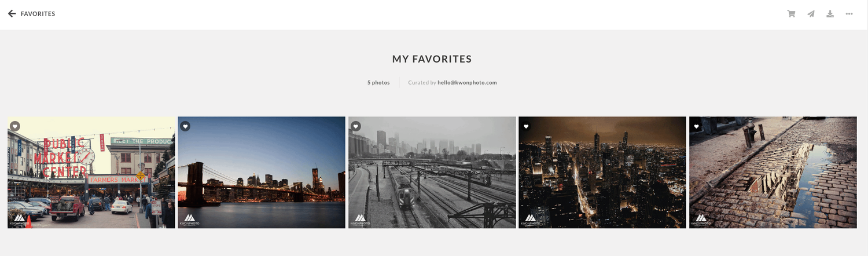Open the cobblestone street puddle photo
Image resolution: width=868 pixels, height=256 pixels.
tap(773, 173)
